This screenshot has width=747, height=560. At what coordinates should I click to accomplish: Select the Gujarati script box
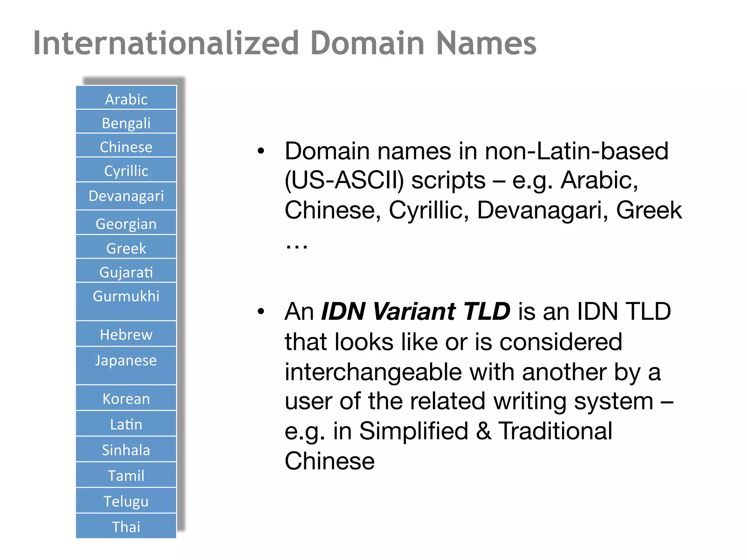tap(126, 271)
